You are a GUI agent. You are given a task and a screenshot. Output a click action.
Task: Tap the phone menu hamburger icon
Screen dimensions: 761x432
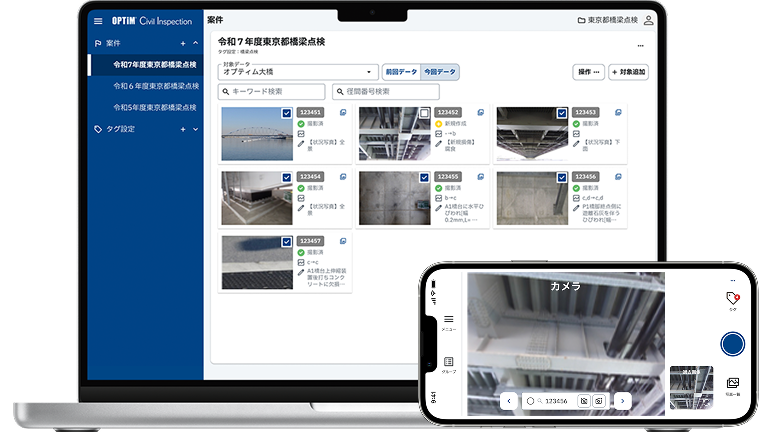click(448, 319)
